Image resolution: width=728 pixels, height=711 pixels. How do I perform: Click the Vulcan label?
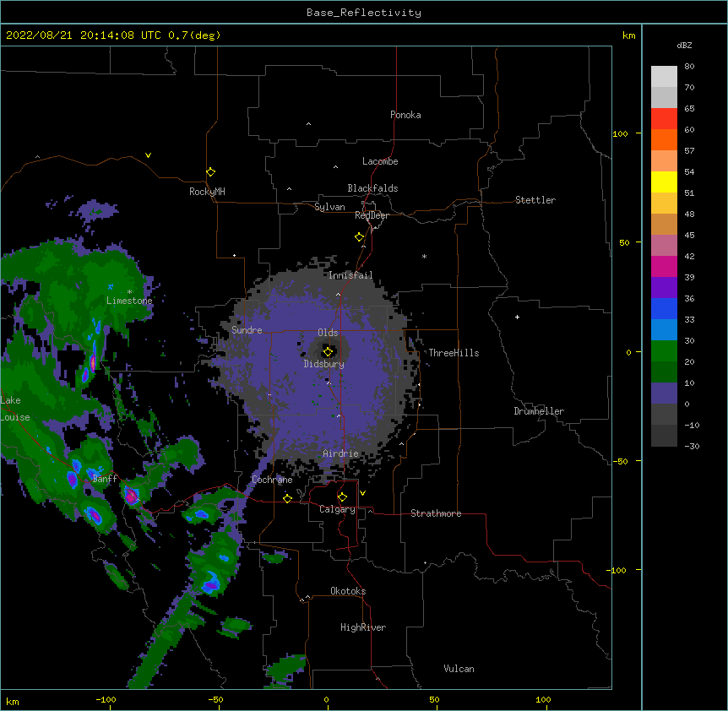(x=459, y=669)
